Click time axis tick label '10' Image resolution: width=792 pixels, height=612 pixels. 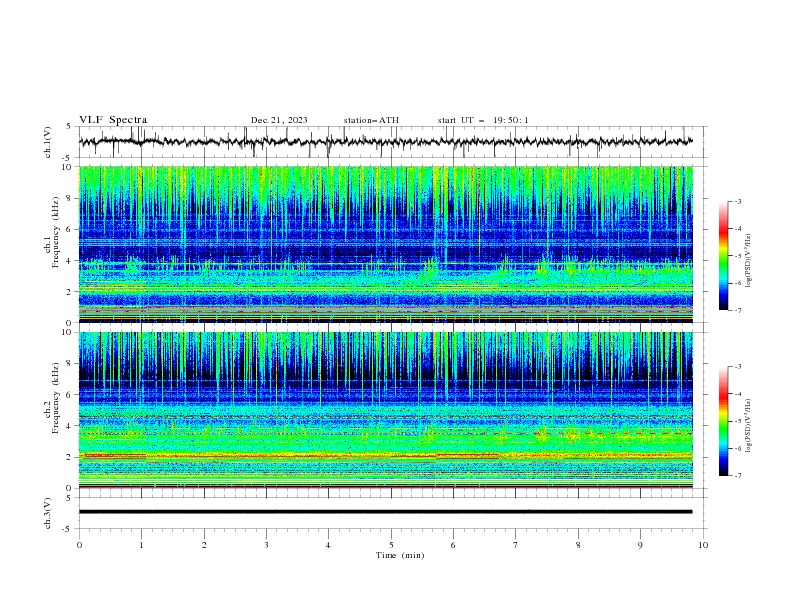click(x=703, y=545)
